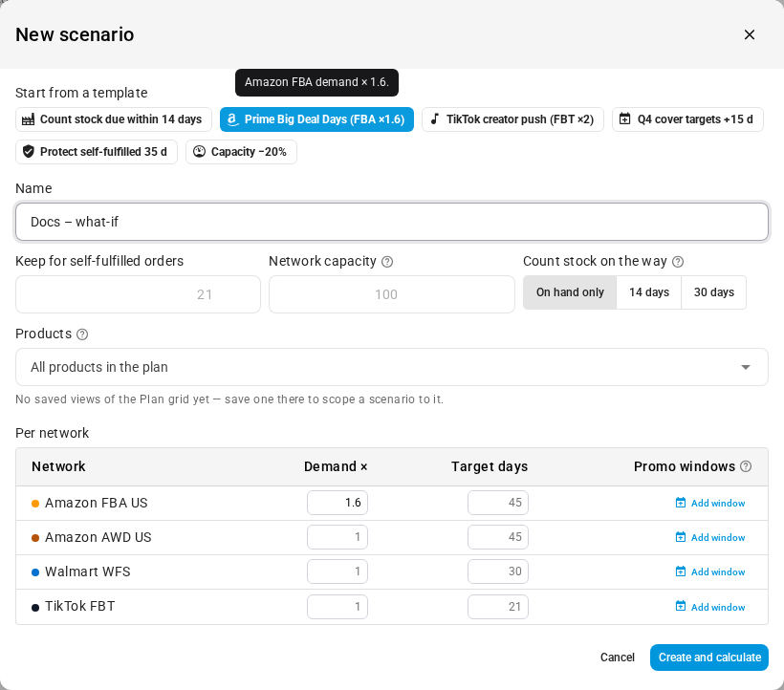Close the New scenario dialog
784x690 pixels.
tap(749, 34)
